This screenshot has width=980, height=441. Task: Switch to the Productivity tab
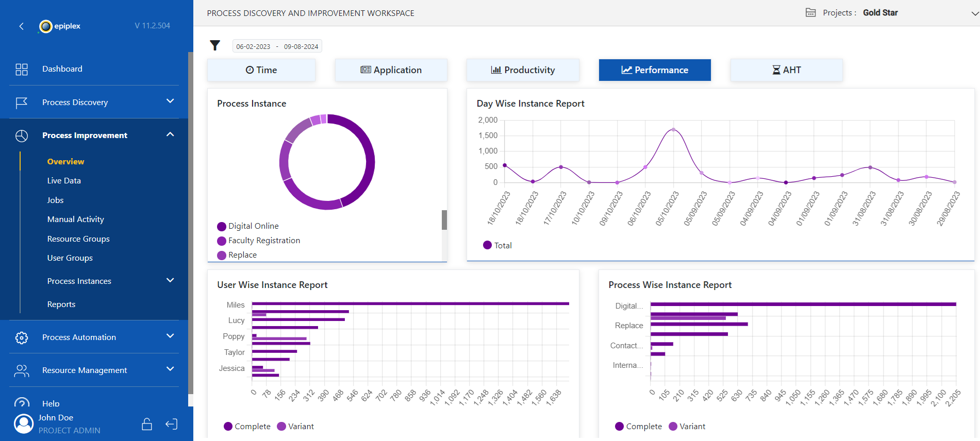(x=523, y=70)
